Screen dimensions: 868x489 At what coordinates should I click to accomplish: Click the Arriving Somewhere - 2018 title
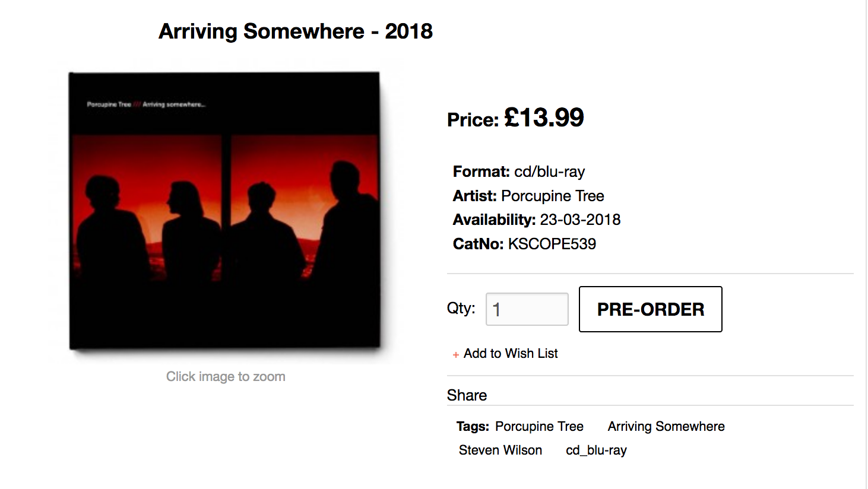tap(296, 31)
